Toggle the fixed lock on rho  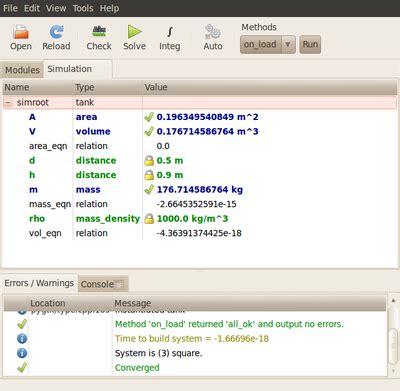pos(149,219)
